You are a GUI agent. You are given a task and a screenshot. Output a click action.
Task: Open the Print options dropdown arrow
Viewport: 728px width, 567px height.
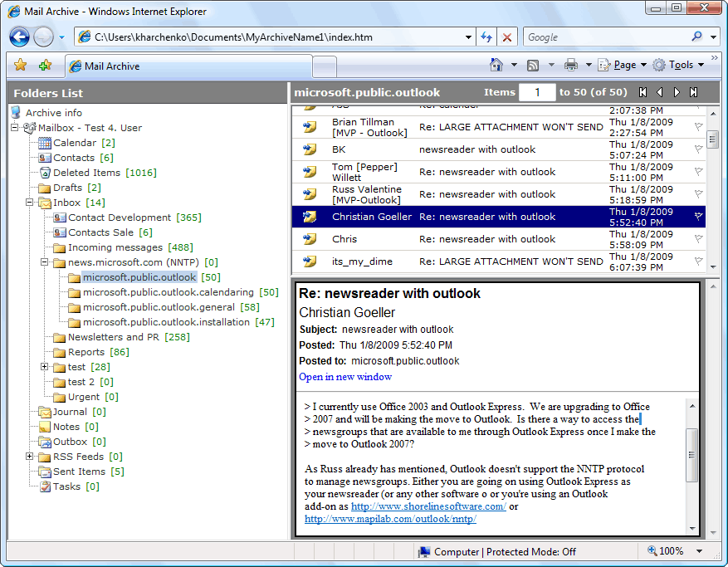point(589,65)
